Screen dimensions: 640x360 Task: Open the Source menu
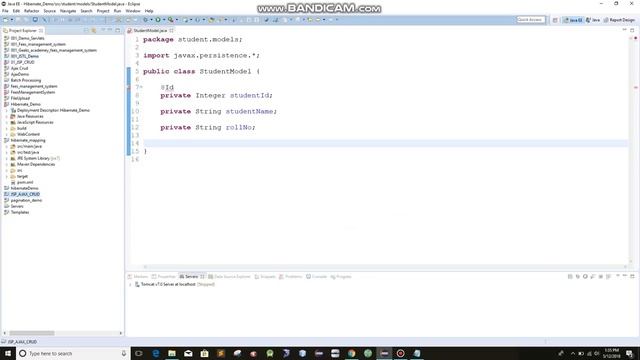coord(49,11)
